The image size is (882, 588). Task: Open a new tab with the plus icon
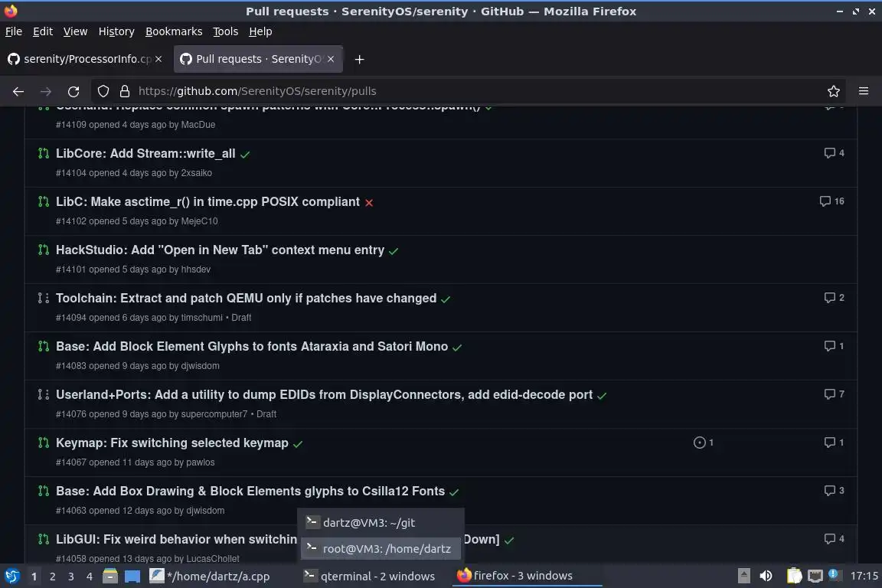point(359,59)
